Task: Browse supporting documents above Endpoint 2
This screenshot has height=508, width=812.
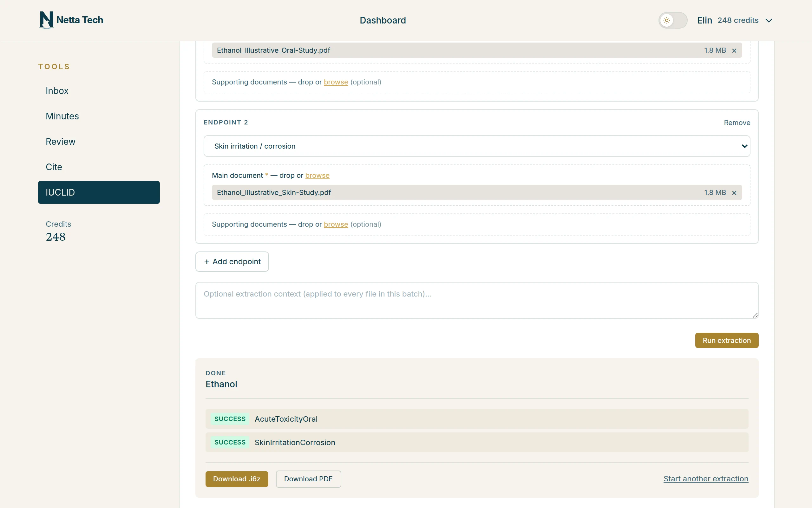Action: pos(336,82)
